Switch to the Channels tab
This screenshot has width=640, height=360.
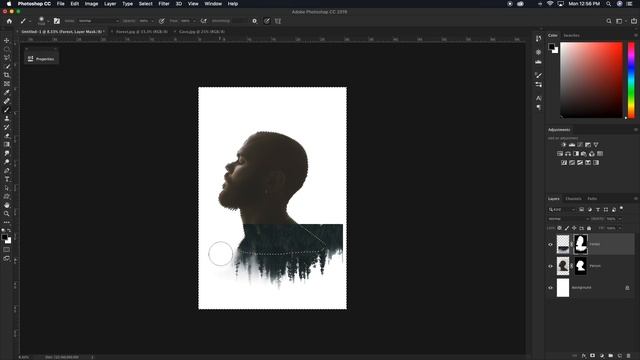click(x=573, y=199)
